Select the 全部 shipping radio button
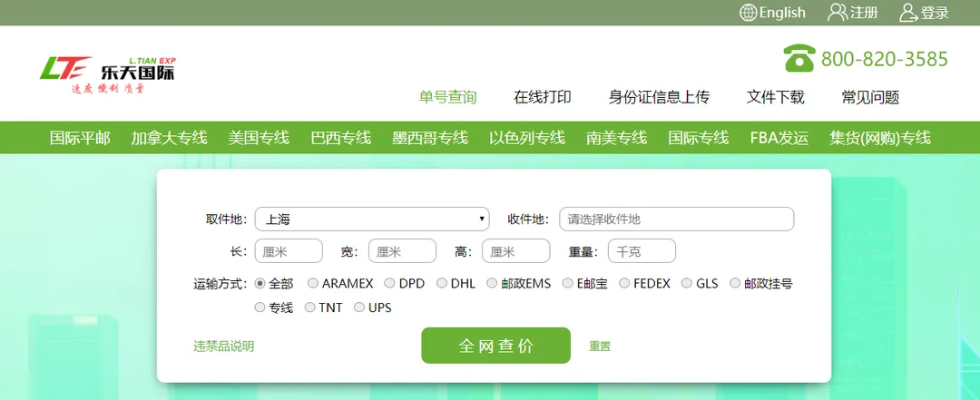 (x=260, y=283)
